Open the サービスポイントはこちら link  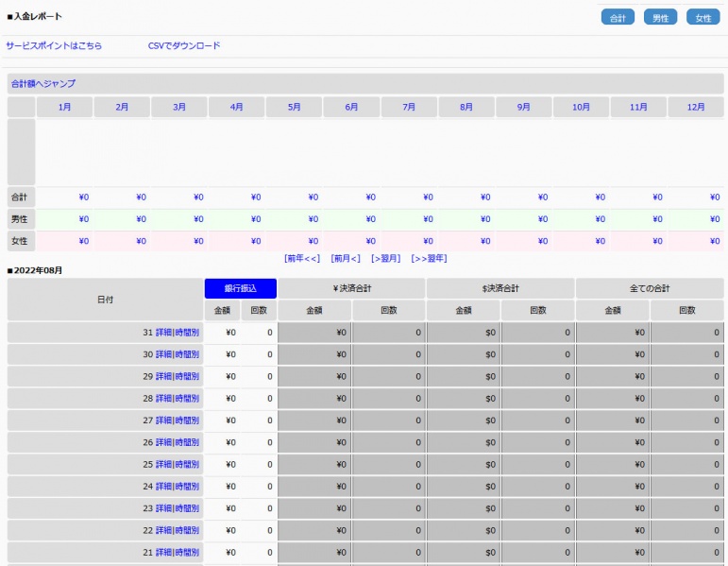click(x=54, y=45)
